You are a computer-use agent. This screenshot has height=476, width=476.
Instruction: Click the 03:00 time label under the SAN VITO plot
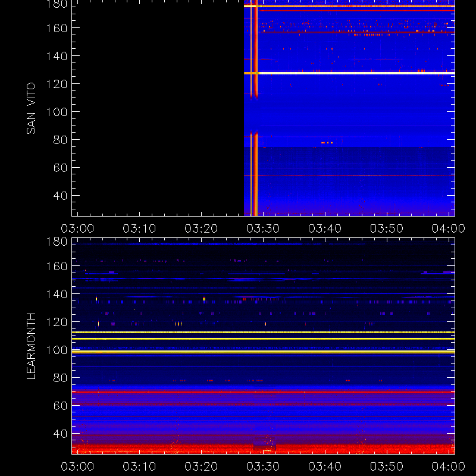pyautogui.click(x=77, y=228)
